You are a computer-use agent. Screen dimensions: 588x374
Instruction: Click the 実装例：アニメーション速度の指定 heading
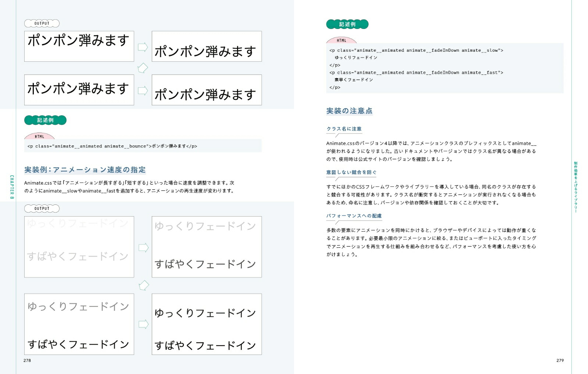(x=84, y=170)
